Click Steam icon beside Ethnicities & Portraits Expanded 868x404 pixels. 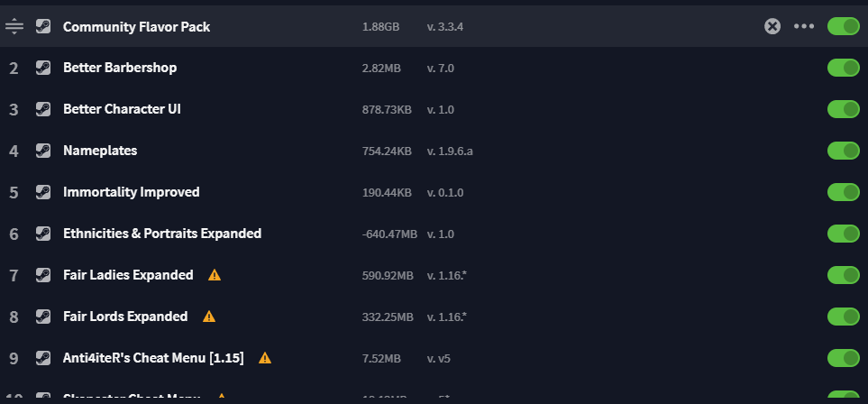click(43, 234)
